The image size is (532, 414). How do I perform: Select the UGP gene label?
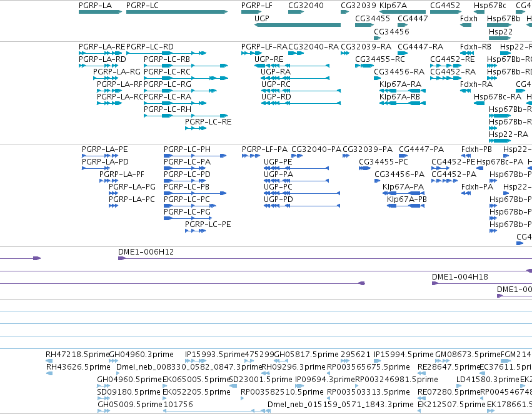[x=261, y=19]
